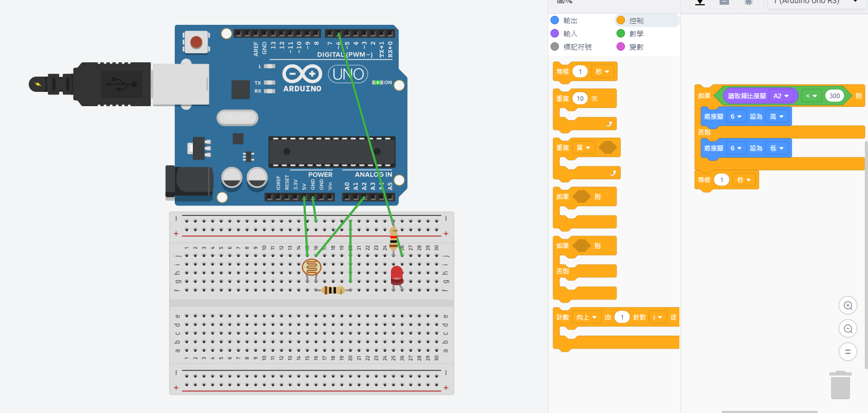Open the 高 pin state dropdown

777,117
